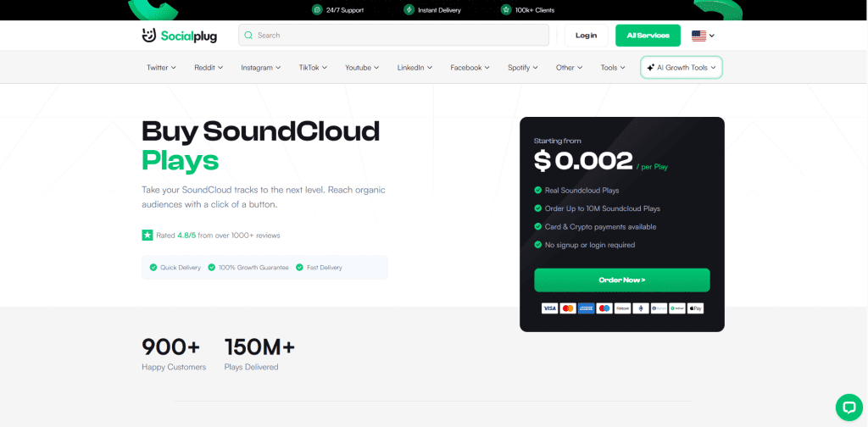Click the Apple Pay payment icon
The height and width of the screenshot is (427, 868).
click(695, 308)
